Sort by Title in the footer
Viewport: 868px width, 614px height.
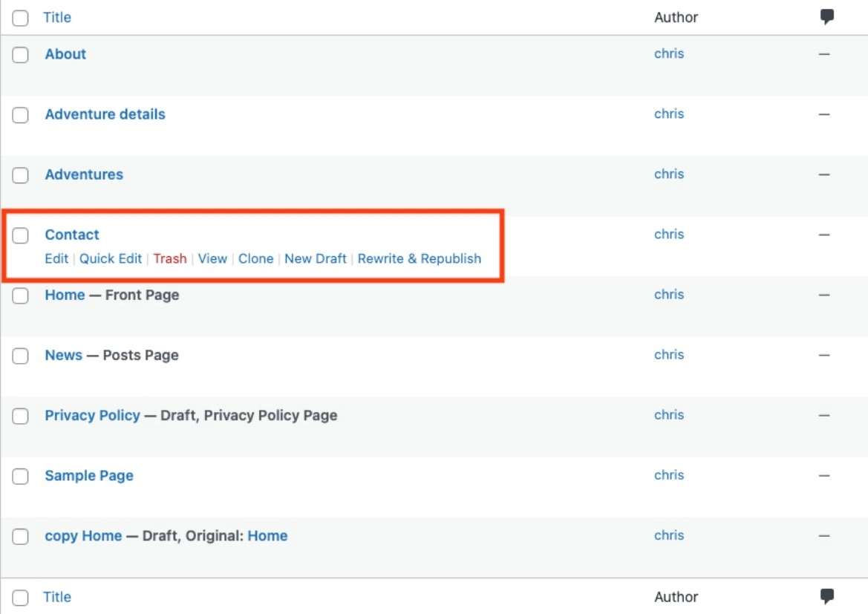57,597
